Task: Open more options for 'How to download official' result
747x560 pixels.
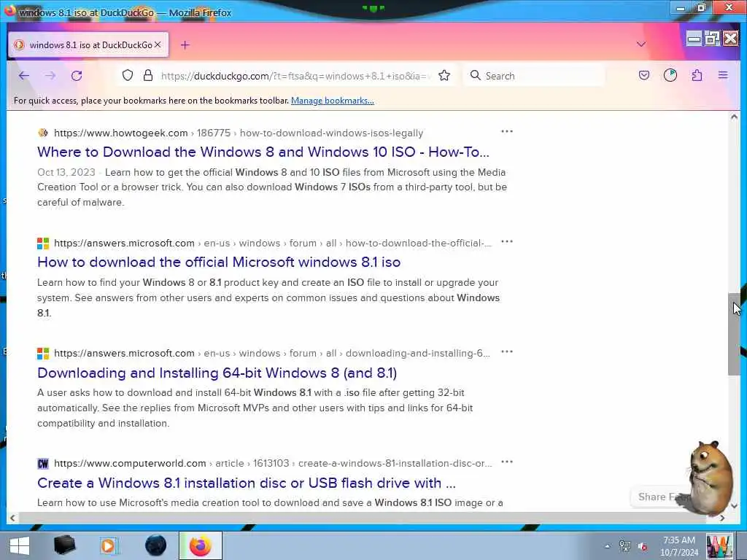Action: click(x=507, y=242)
